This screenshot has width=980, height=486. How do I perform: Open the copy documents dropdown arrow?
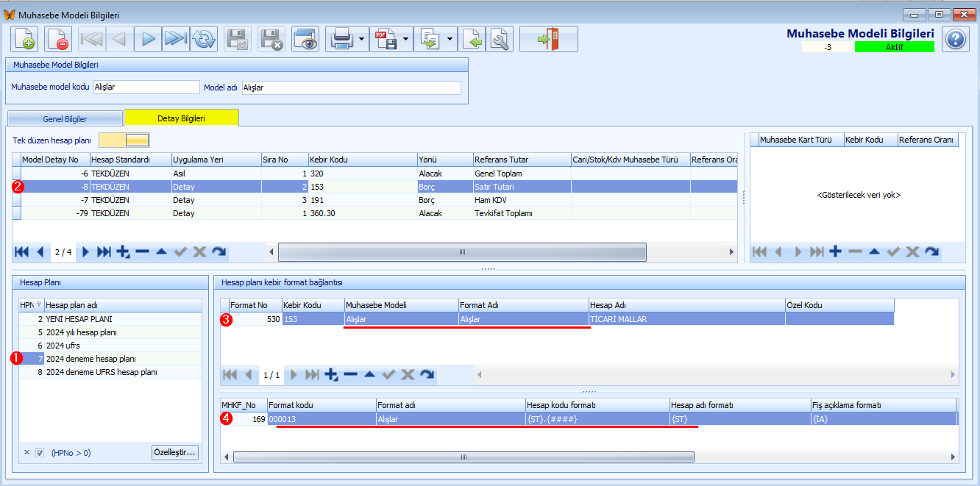pos(450,39)
